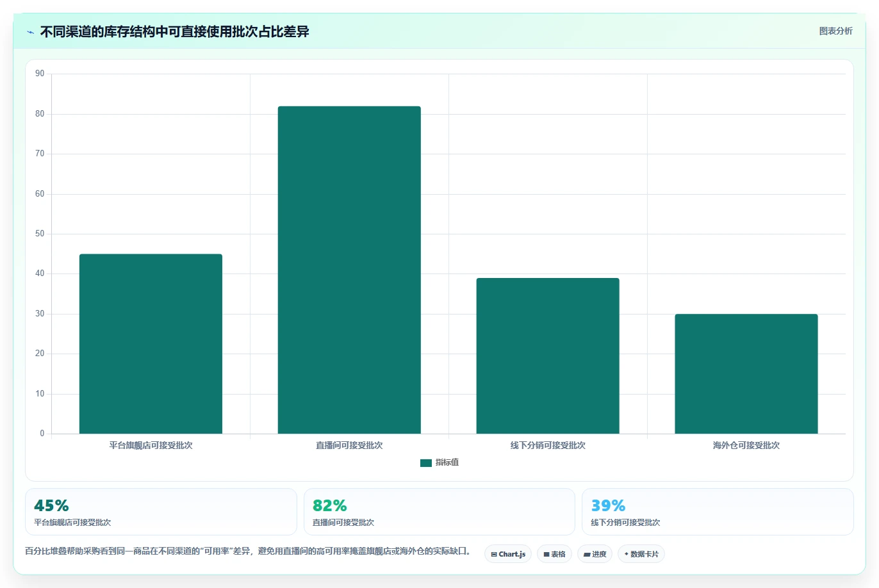The image size is (879, 588).
Task: Click the x-axis label 平台旗舰店可接受批次
Action: pyautogui.click(x=151, y=445)
